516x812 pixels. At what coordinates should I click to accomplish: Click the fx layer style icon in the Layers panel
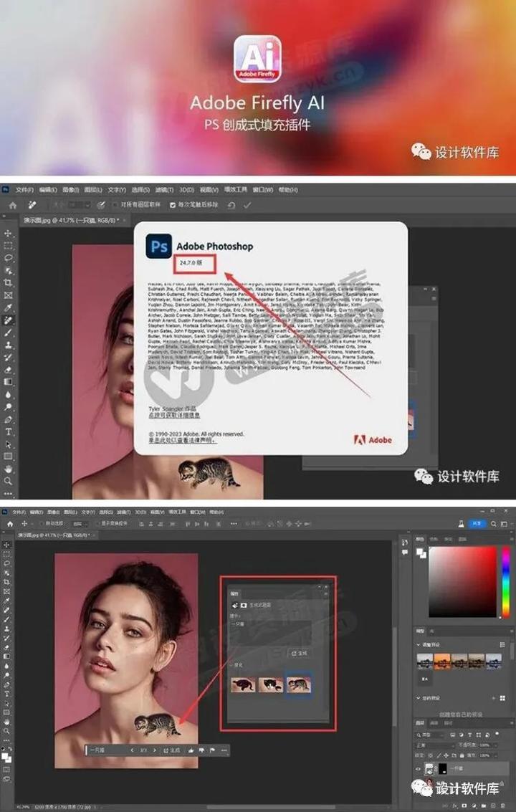click(x=455, y=806)
